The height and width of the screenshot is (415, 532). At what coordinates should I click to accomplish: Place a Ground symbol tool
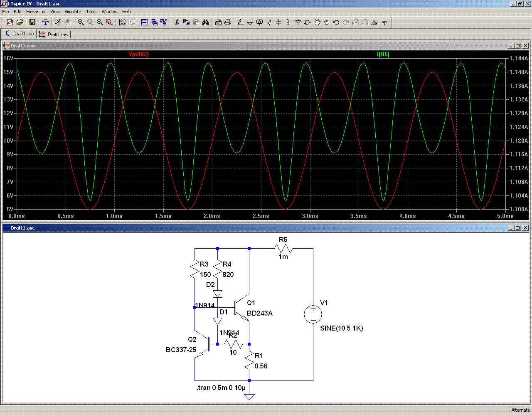point(250,22)
